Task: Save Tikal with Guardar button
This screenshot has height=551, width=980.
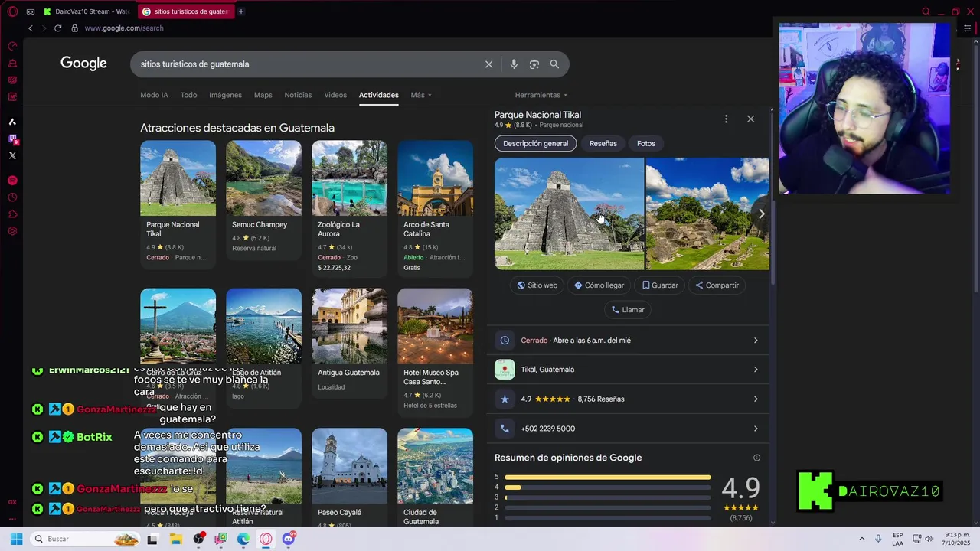Action: [x=660, y=285]
